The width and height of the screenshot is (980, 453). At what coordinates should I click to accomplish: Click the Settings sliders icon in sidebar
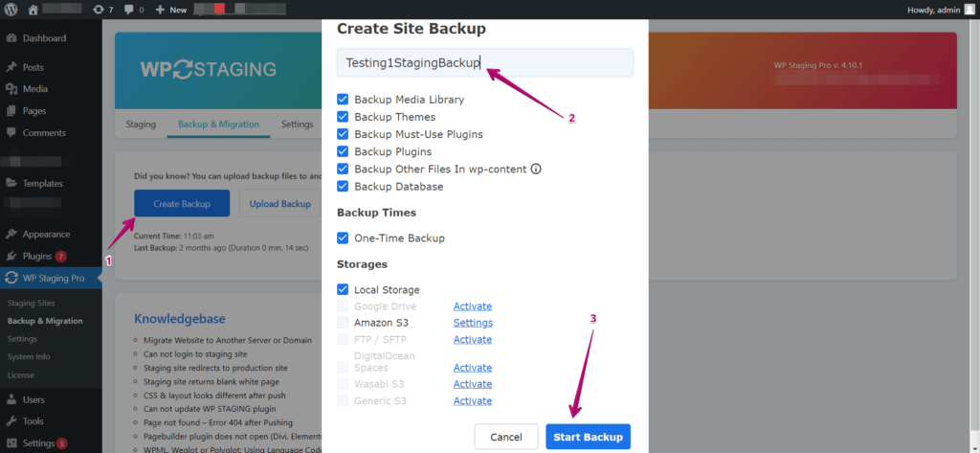click(x=11, y=443)
